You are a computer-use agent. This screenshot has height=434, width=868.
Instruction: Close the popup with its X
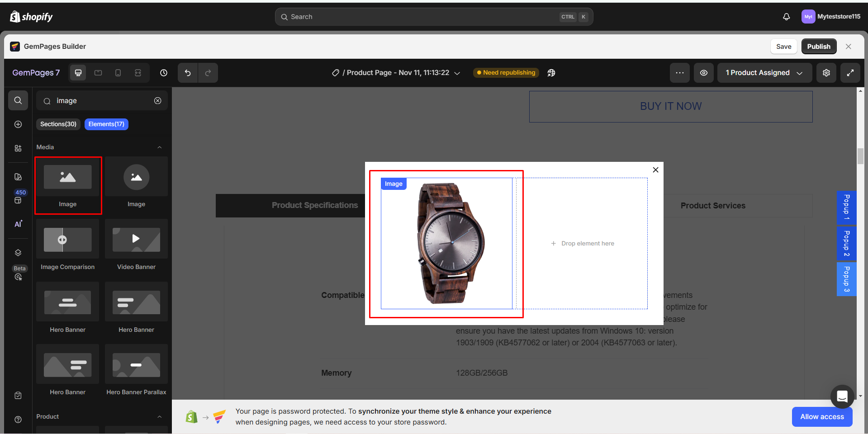[x=655, y=170]
